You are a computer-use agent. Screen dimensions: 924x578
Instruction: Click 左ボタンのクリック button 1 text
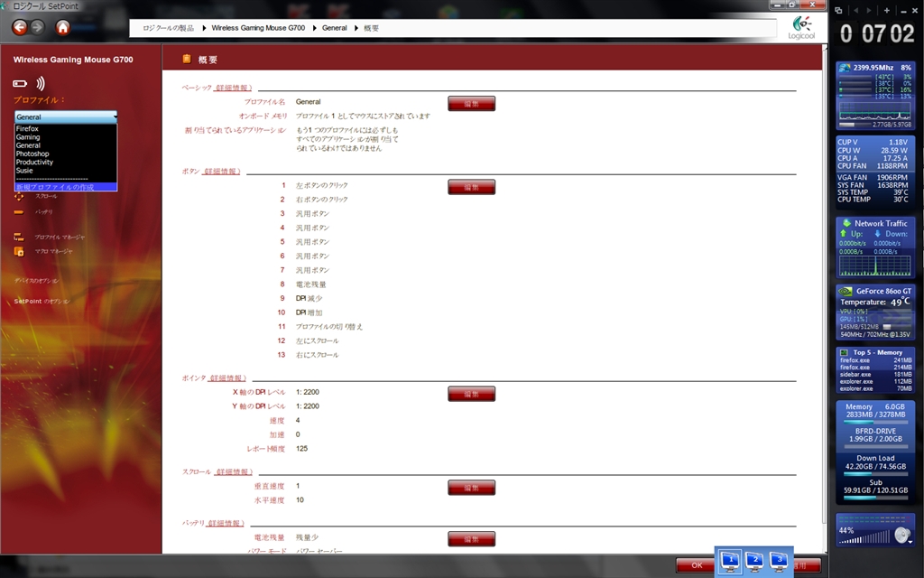coord(322,185)
